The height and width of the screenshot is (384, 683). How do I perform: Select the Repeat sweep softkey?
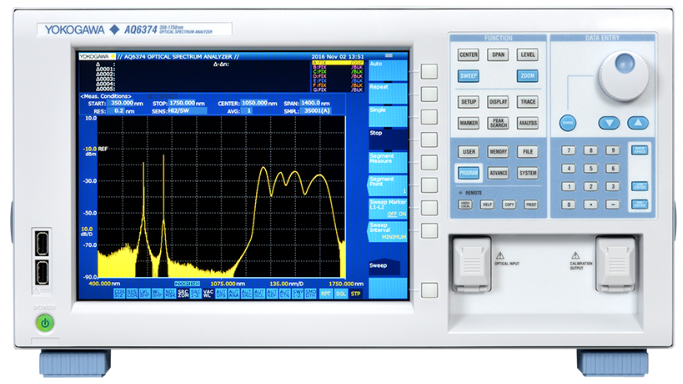(x=388, y=92)
